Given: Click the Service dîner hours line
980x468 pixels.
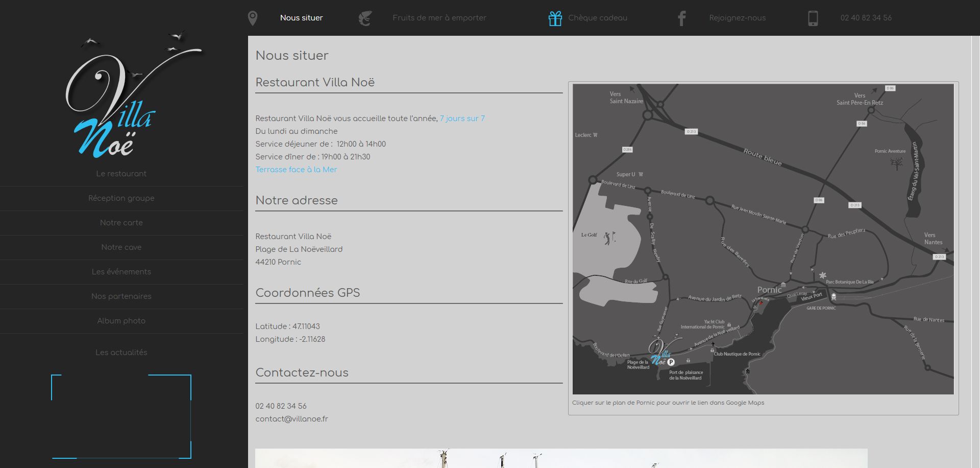Looking at the screenshot, I should [313, 157].
